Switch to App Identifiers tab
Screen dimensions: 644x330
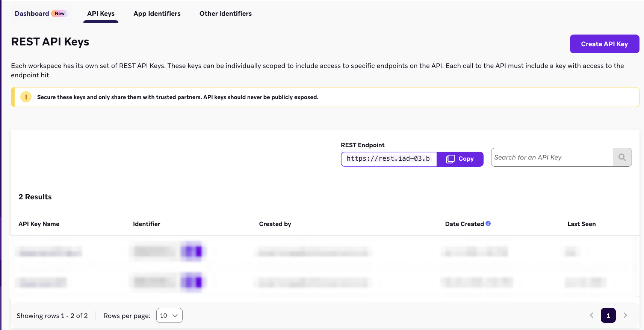coord(157,14)
